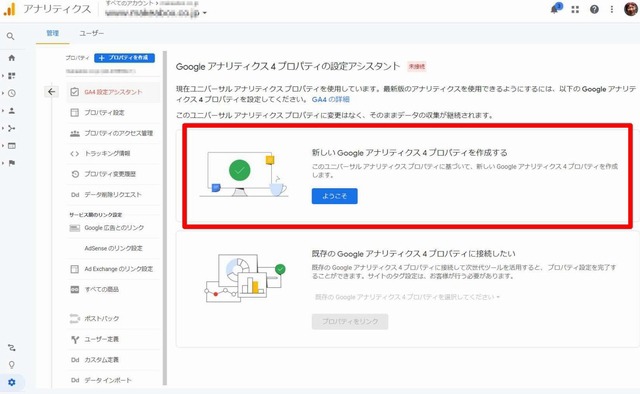640x394 pixels.
Task: Open プロパティ設定 menu item
Action: [113, 113]
